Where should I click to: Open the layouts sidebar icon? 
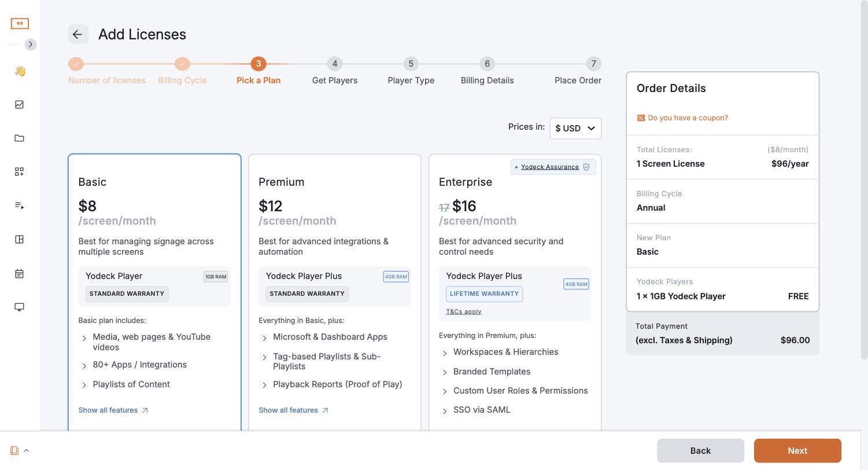click(x=20, y=240)
